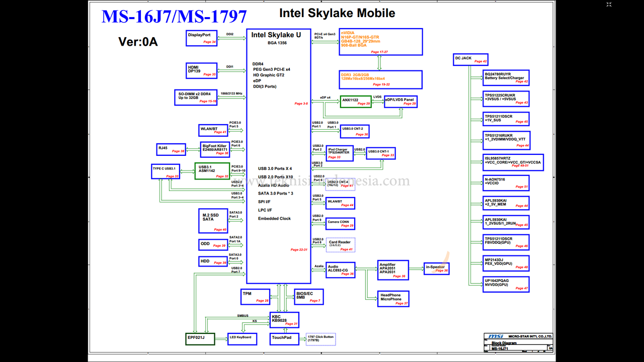Click the TPS51225CRUKR +3VSUS block

point(506,99)
